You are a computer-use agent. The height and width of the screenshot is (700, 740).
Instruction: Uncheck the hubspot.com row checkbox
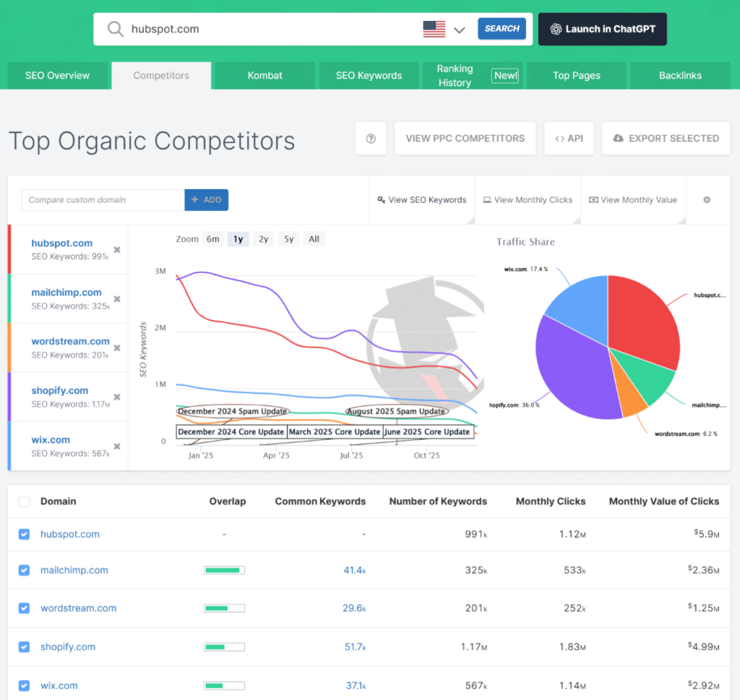coord(24,532)
